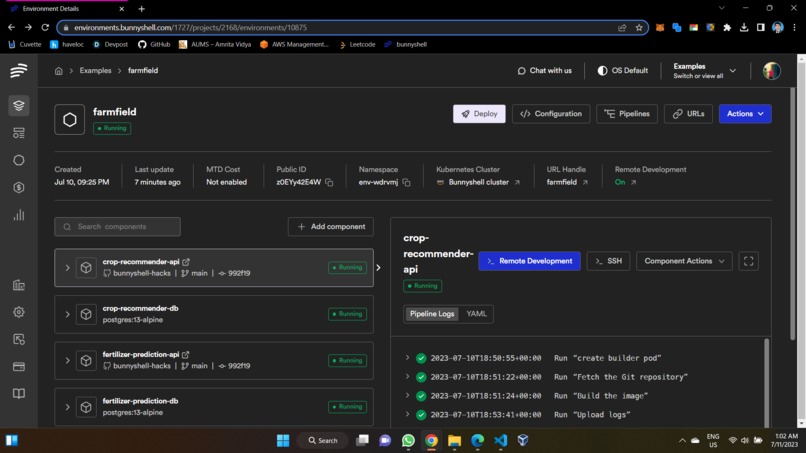The width and height of the screenshot is (806, 453).
Task: Switch to the Pipeline Logs tab
Action: coord(432,314)
